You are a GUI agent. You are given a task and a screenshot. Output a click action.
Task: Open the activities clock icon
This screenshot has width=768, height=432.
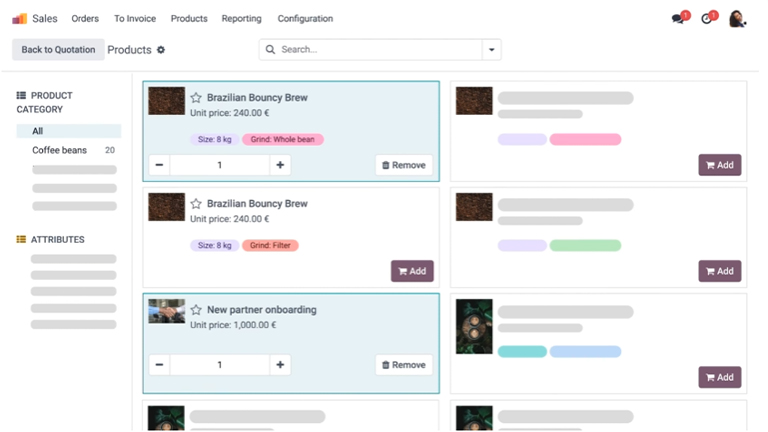click(x=708, y=18)
